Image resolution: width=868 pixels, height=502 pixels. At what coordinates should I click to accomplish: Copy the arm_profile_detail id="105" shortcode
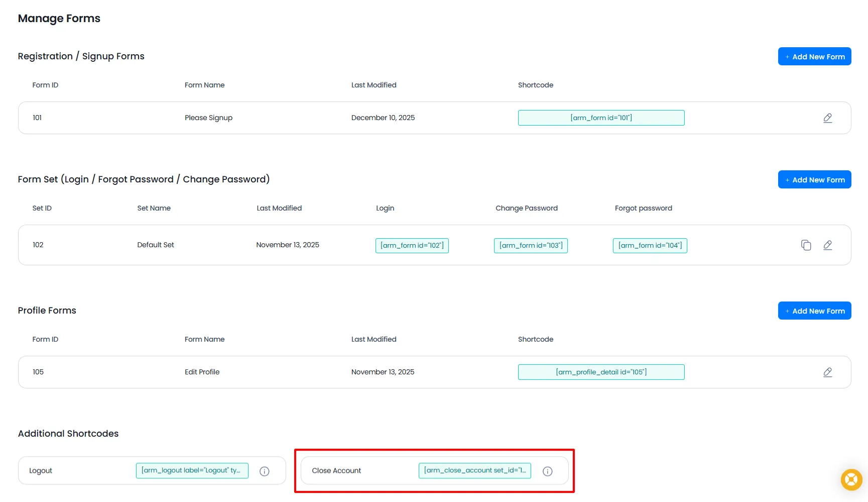[601, 372]
